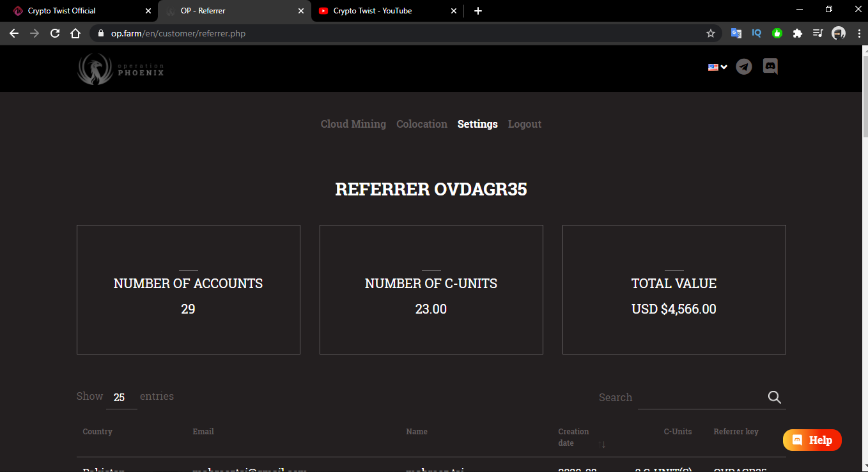Switch to the Crypto Twist - YouTube tab
Image resolution: width=868 pixels, height=472 pixels.
click(388, 11)
